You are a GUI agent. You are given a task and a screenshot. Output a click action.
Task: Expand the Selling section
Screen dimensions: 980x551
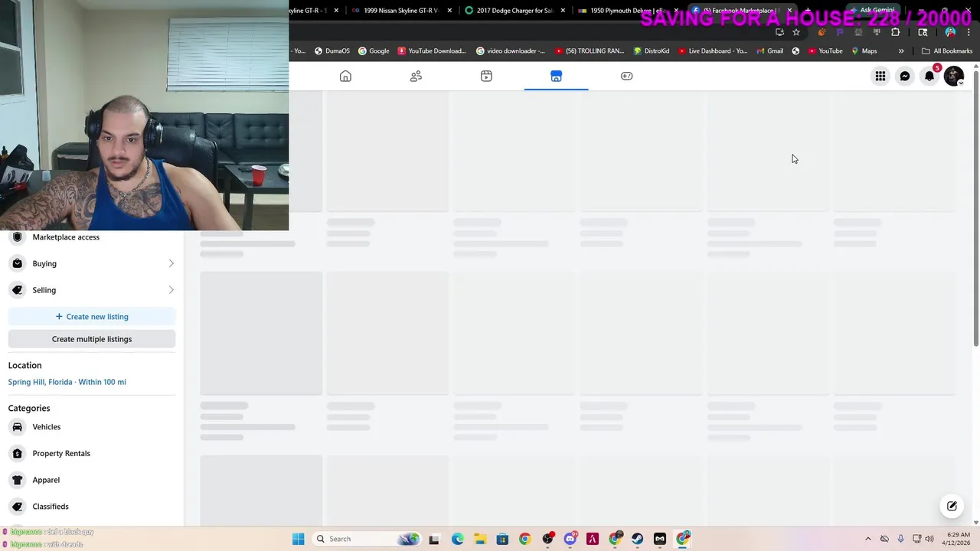pyautogui.click(x=92, y=290)
